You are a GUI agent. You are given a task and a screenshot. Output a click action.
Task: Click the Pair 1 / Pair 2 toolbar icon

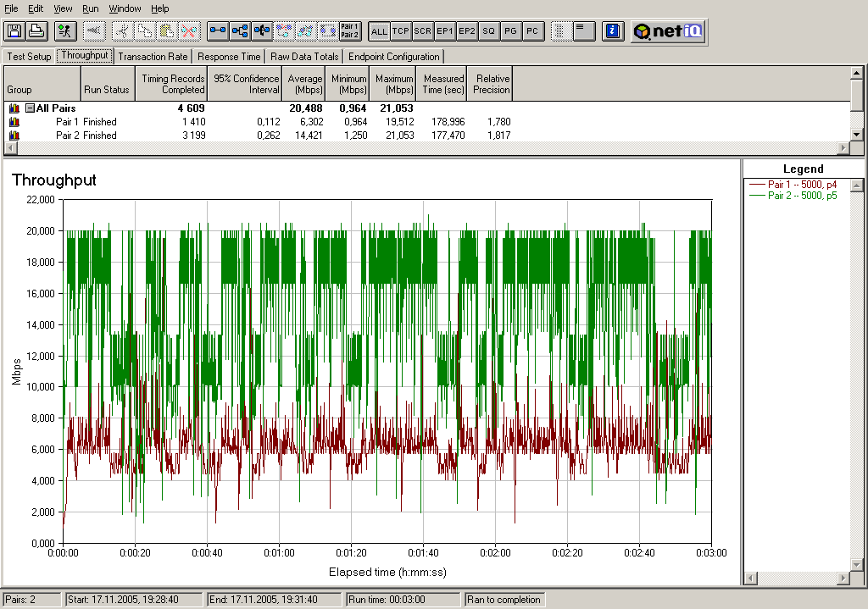coord(349,31)
